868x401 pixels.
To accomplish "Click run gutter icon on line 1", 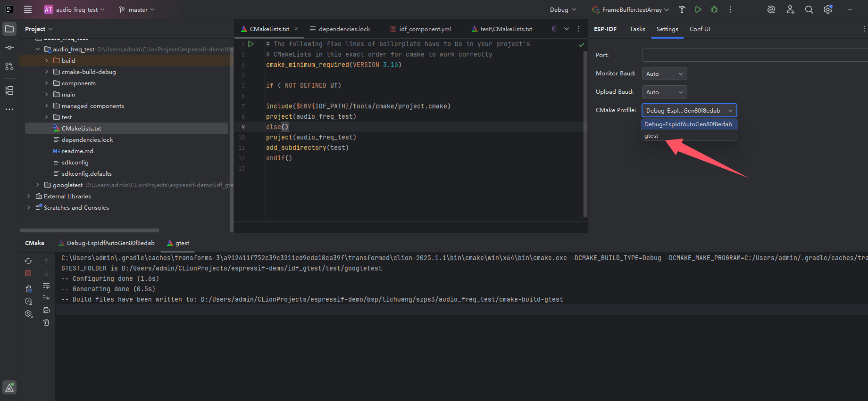I will [x=251, y=44].
